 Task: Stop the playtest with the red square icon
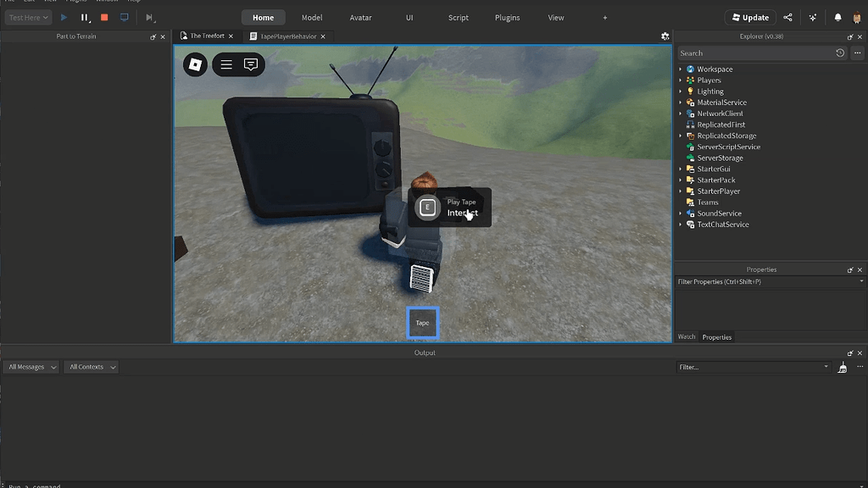pyautogui.click(x=104, y=17)
